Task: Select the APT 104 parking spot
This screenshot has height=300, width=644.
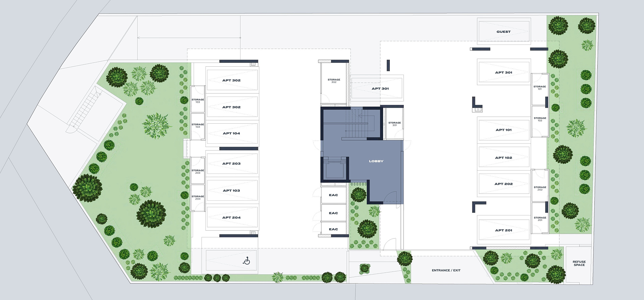Action: coord(231,133)
